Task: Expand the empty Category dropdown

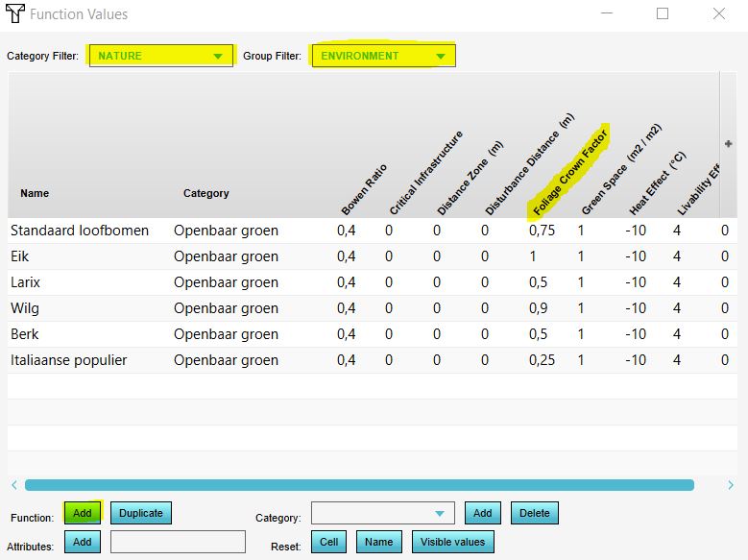Action: 382,514
